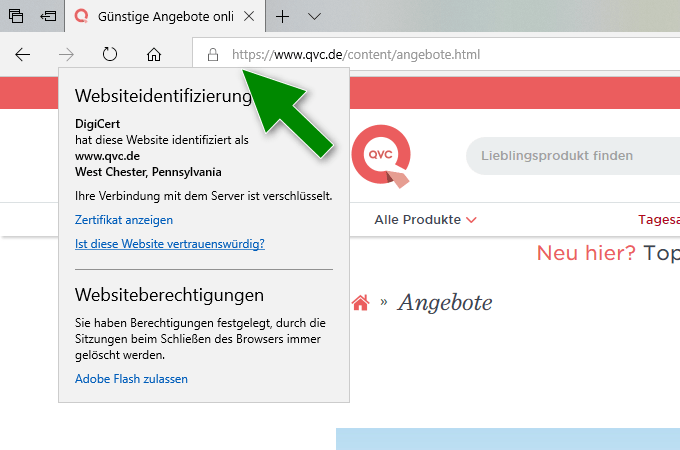Focus the Lieblingsprodukt finden search field
The width and height of the screenshot is (680, 450).
[x=572, y=156]
